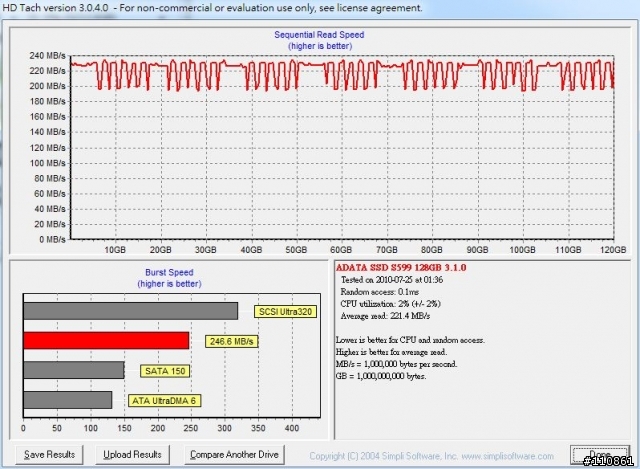Click the Tested on 2010-07-25 line
640x469 pixels.
pyautogui.click(x=392, y=280)
